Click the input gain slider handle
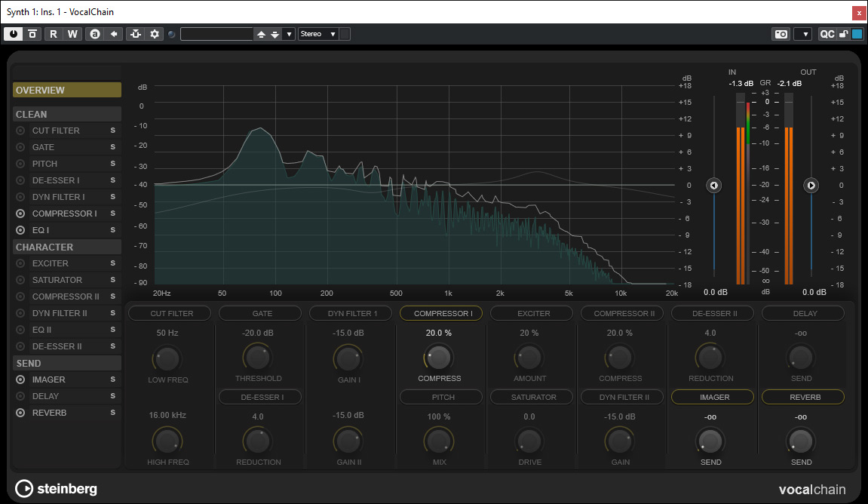 click(x=714, y=186)
